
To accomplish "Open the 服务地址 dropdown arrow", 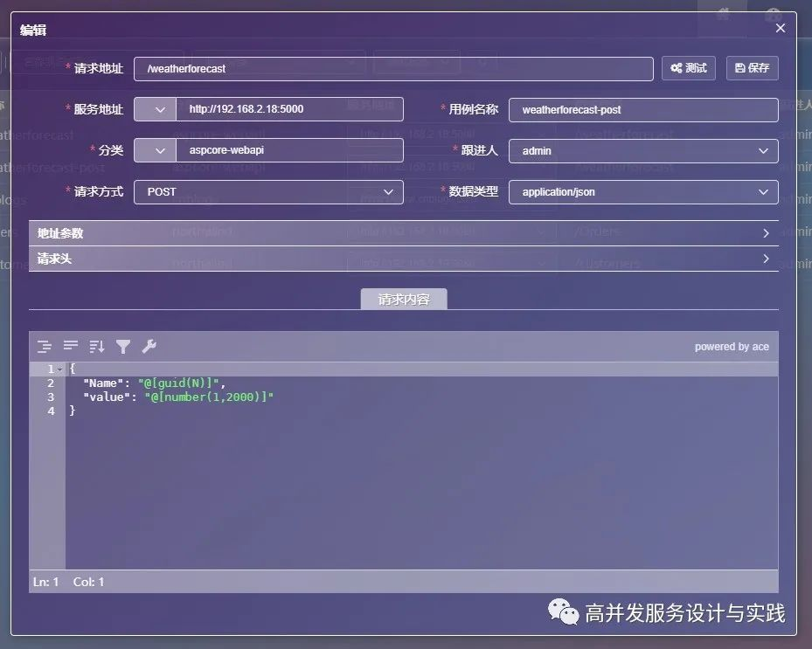I will [156, 109].
